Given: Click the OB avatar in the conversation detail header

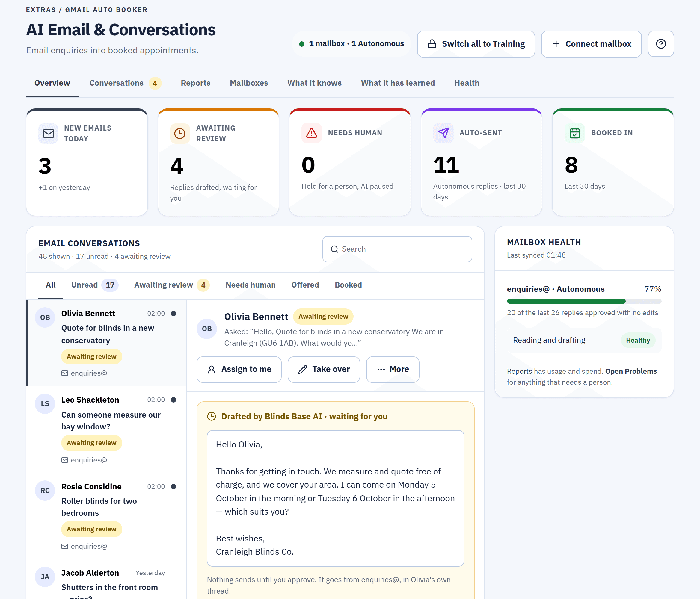Looking at the screenshot, I should [207, 329].
